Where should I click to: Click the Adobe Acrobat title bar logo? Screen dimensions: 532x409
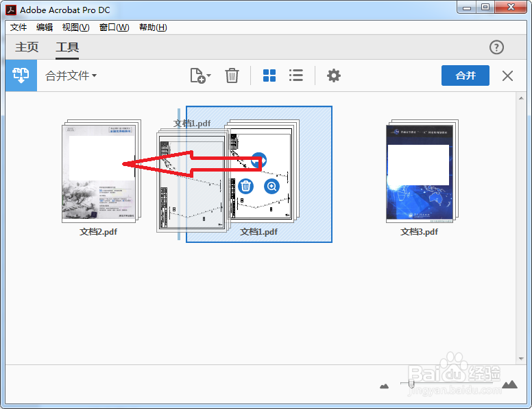(x=11, y=10)
